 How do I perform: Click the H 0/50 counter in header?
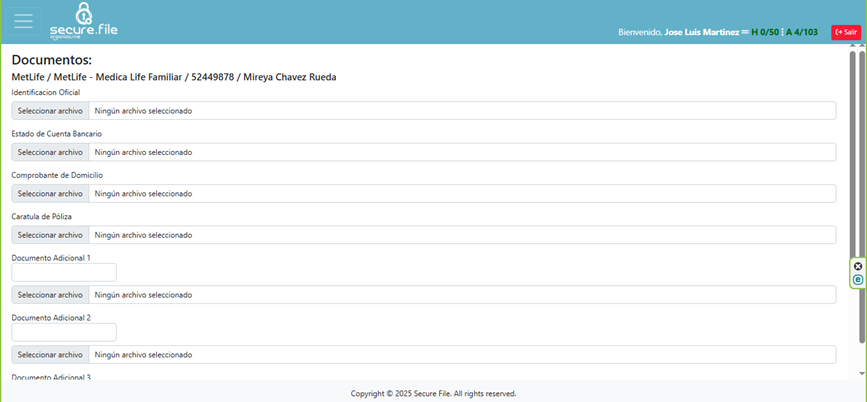765,32
